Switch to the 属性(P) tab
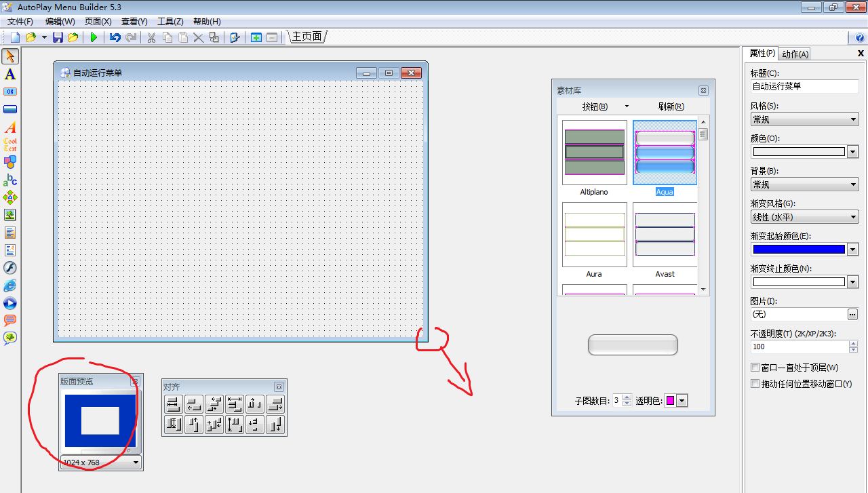This screenshot has height=493, width=868. coord(762,54)
